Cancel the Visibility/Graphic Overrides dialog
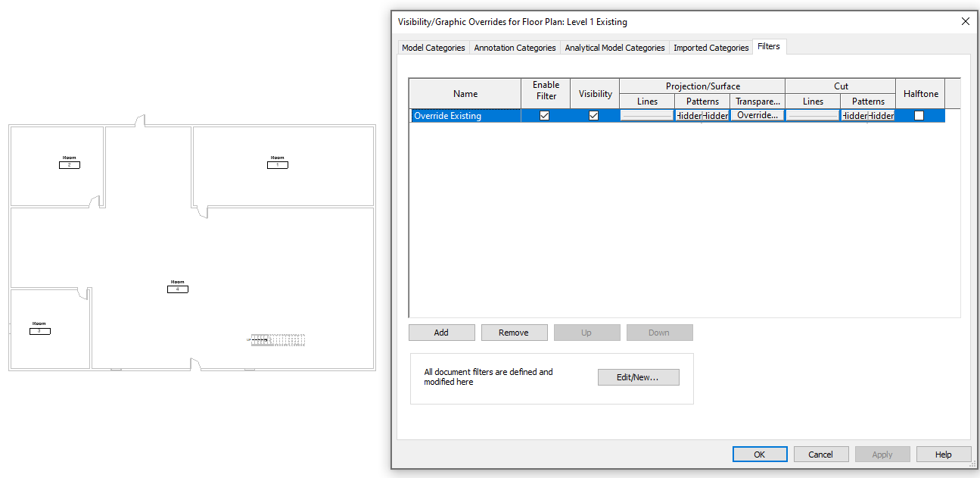This screenshot has height=478, width=980. pos(821,455)
